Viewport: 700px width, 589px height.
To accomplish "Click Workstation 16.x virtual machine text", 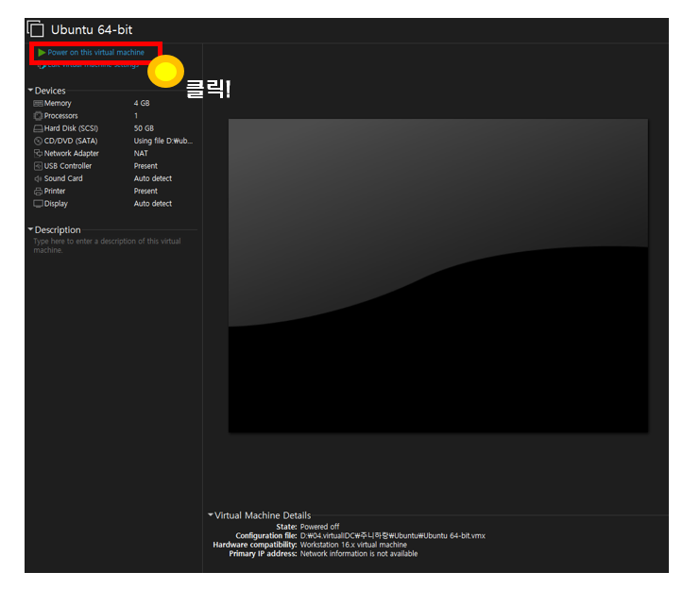I will [353, 545].
